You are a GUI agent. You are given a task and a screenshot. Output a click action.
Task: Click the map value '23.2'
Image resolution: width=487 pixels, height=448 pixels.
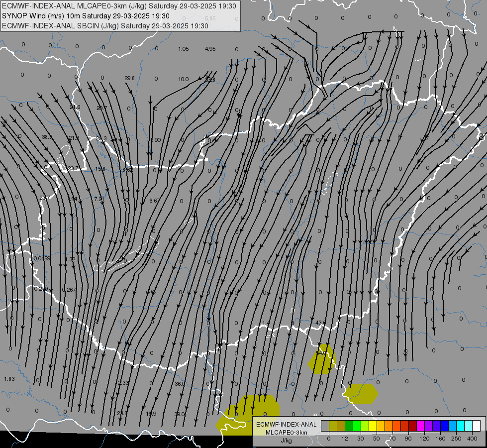tap(122, 413)
